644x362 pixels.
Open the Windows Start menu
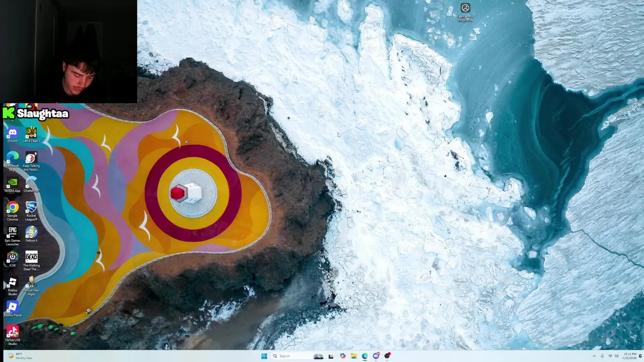[264, 356]
